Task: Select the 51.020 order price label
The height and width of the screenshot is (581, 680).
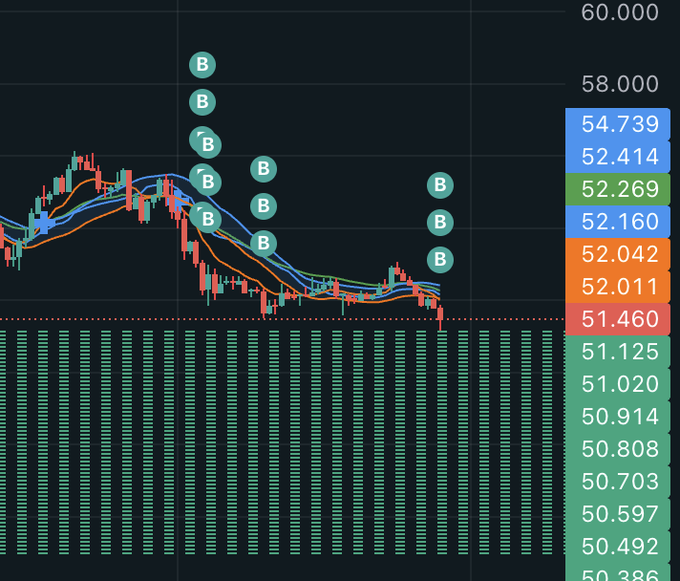Action: (x=618, y=384)
